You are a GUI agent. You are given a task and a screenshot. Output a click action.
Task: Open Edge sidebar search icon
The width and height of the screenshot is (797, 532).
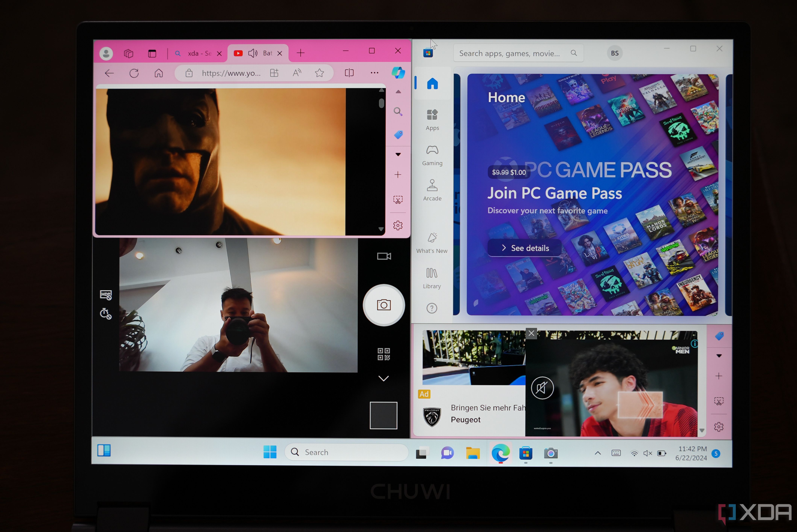(x=398, y=111)
